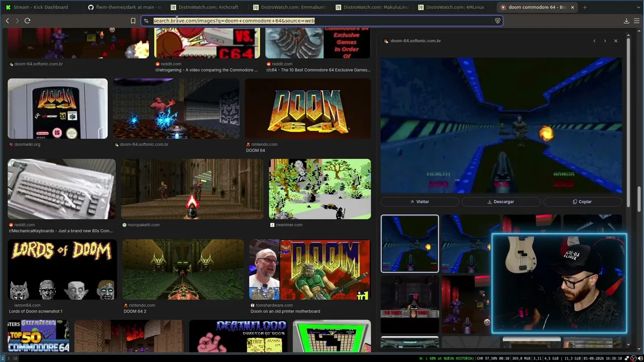Open the DOOM 64 2 image result
The image size is (644, 362).
[183, 269]
